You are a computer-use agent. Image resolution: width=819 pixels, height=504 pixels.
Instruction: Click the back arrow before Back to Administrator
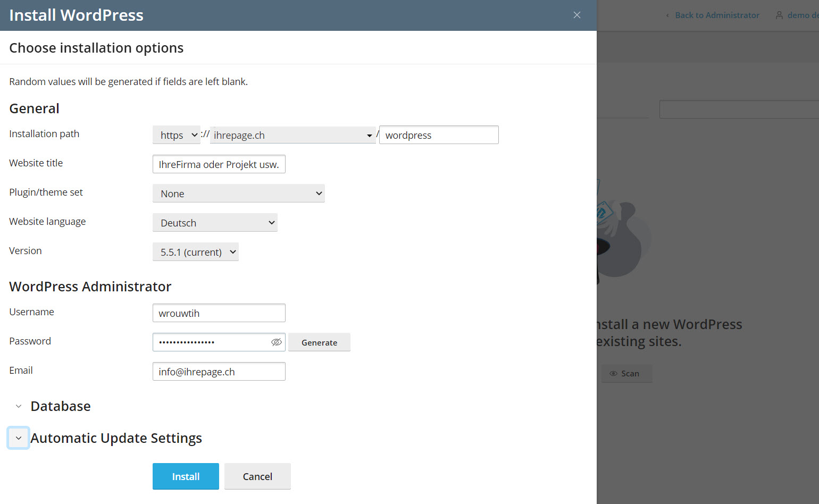pos(667,15)
